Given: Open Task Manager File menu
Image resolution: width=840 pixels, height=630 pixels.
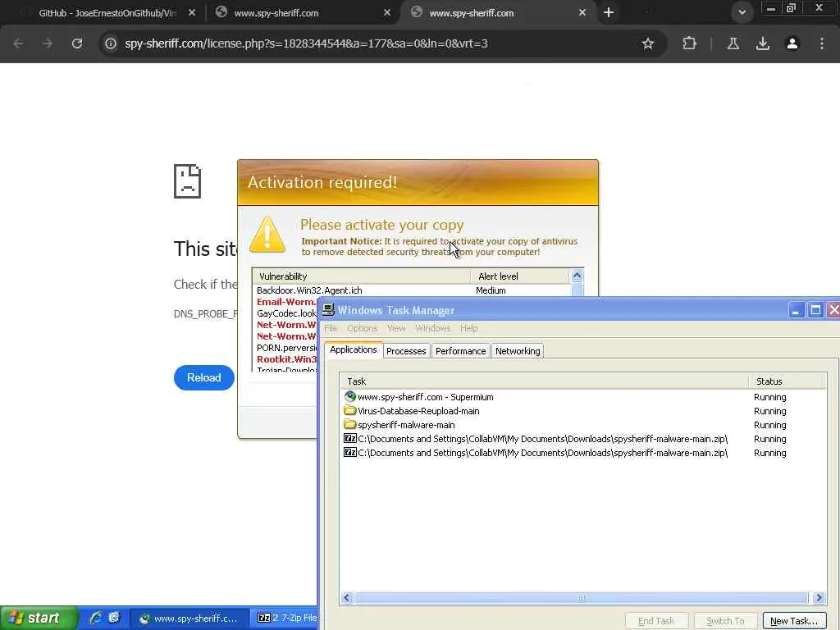Looking at the screenshot, I should 331,328.
